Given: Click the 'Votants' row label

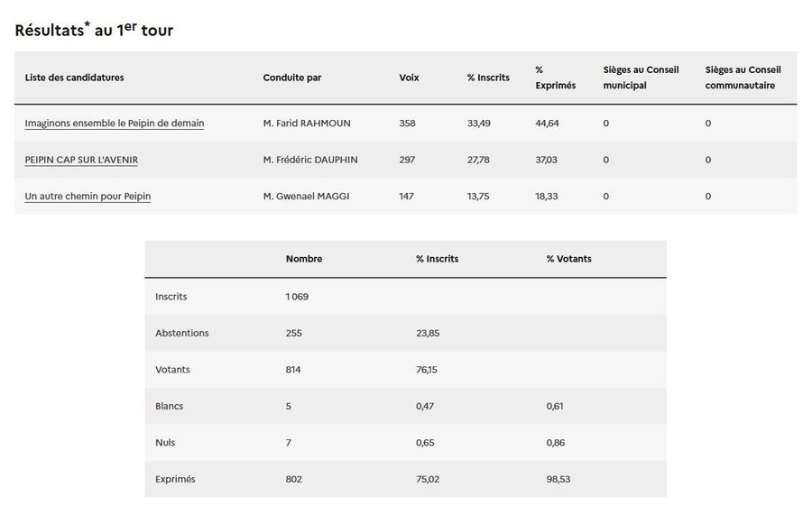Looking at the screenshot, I should (172, 370).
